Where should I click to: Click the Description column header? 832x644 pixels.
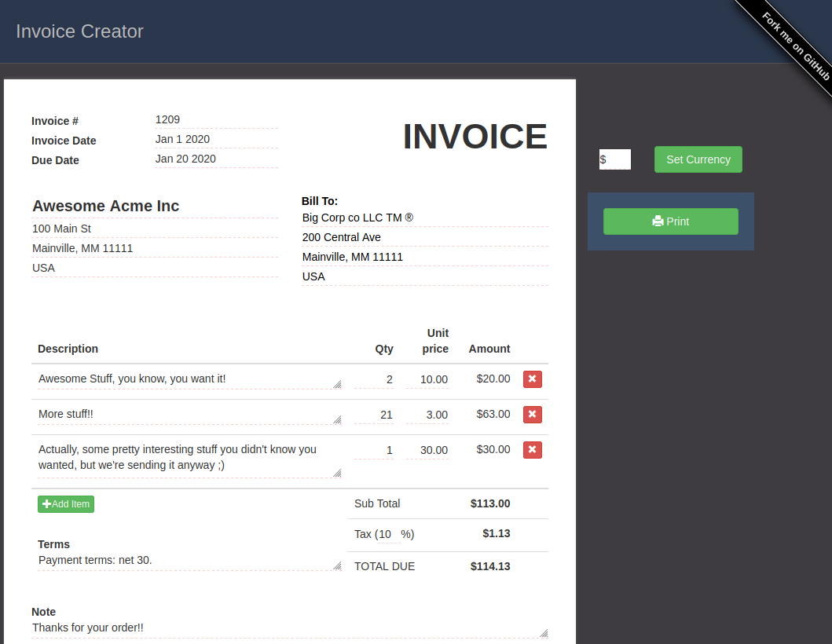68,349
